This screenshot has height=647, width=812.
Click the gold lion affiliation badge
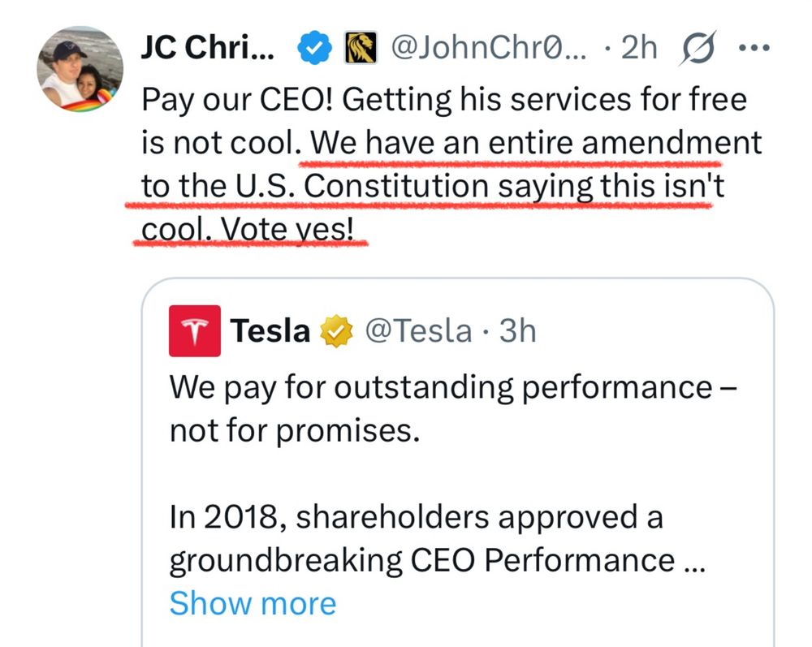pos(360,50)
